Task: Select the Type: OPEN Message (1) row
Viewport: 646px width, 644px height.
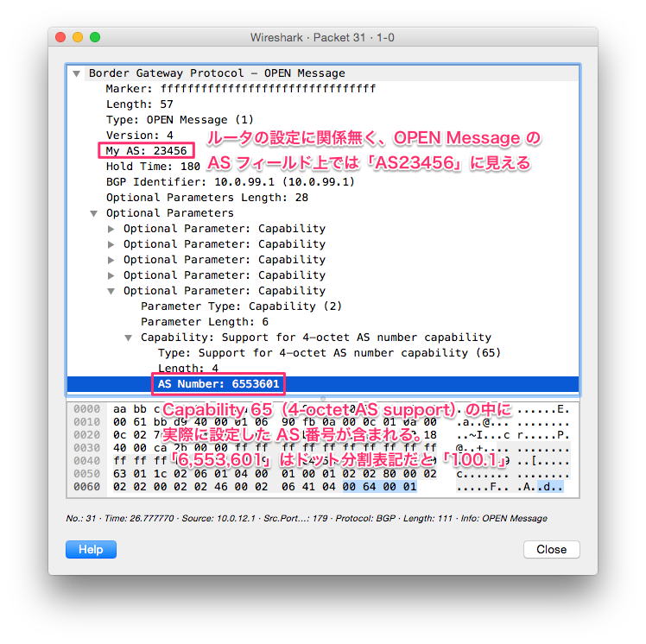Action: pyautogui.click(x=323, y=120)
